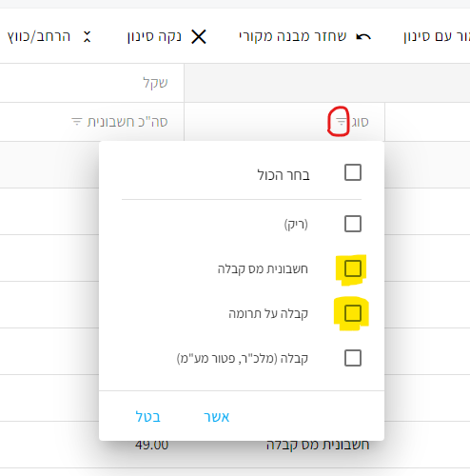Click the expand/collapse arrows icon
470x476 pixels.
click(87, 37)
